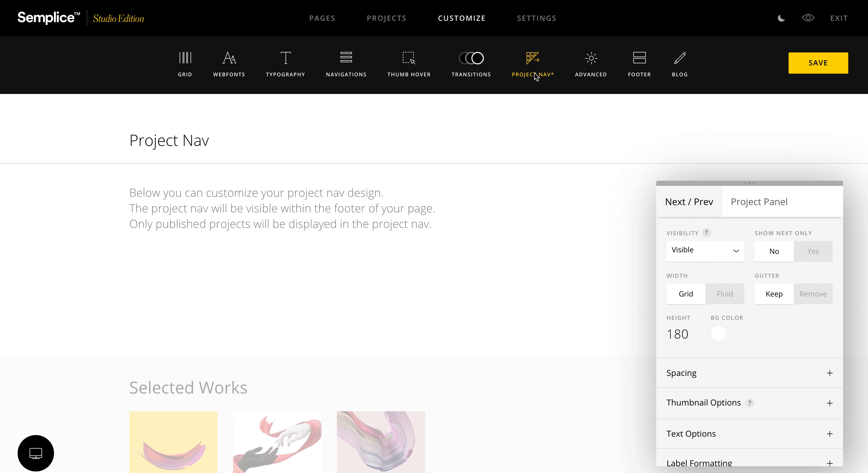Expand the Text Options section
This screenshot has width=868, height=473.
749,434
